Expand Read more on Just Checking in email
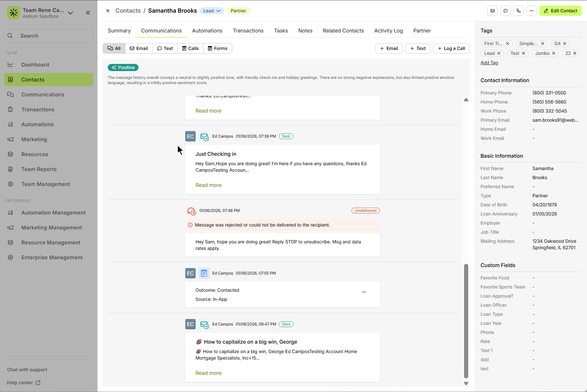 [208, 185]
